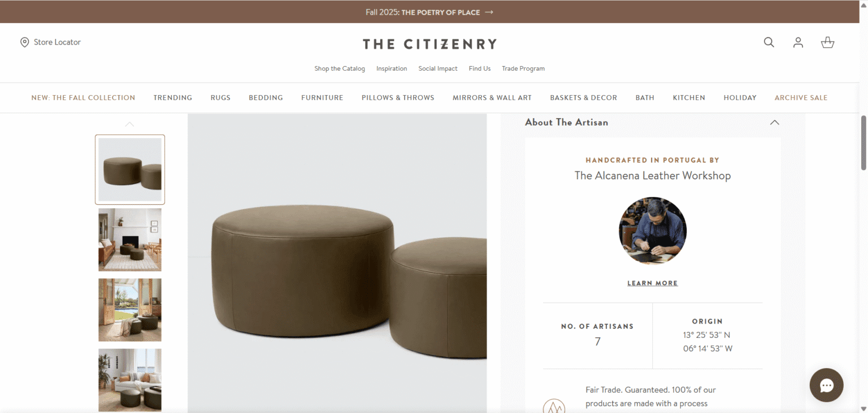Open the Social Impact link
Image resolution: width=868 pixels, height=413 pixels.
tap(438, 68)
